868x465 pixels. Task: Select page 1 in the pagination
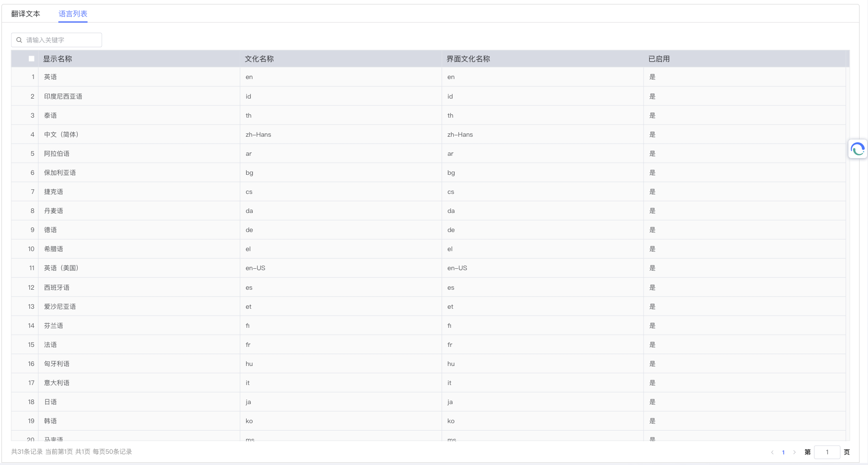click(783, 452)
